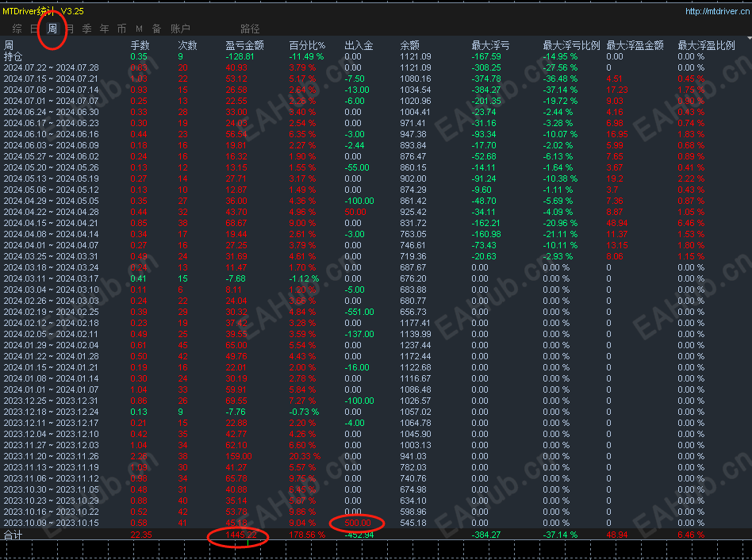The height and width of the screenshot is (560, 752).
Task: Click the total 出入金 value -452.94
Action: [x=359, y=535]
